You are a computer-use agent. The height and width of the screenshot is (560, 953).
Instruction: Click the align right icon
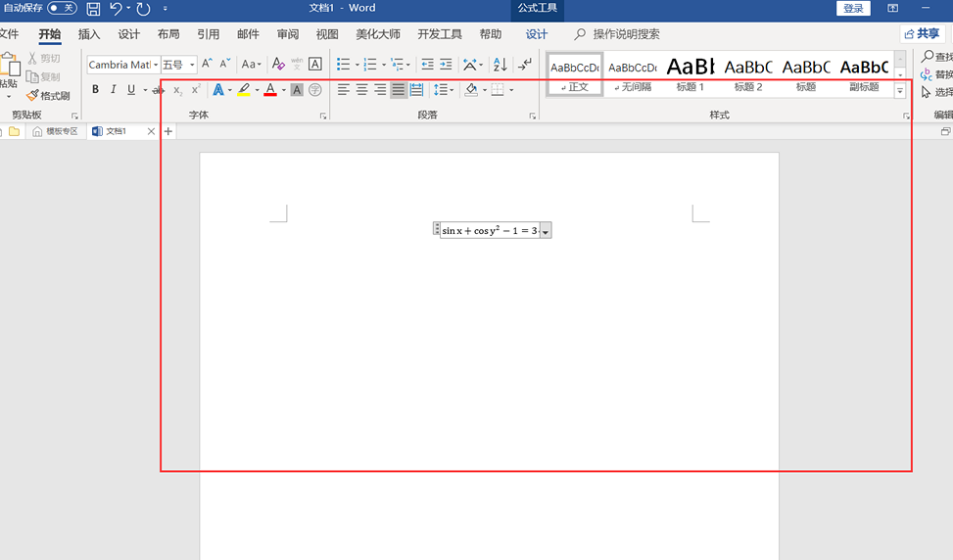pos(380,90)
